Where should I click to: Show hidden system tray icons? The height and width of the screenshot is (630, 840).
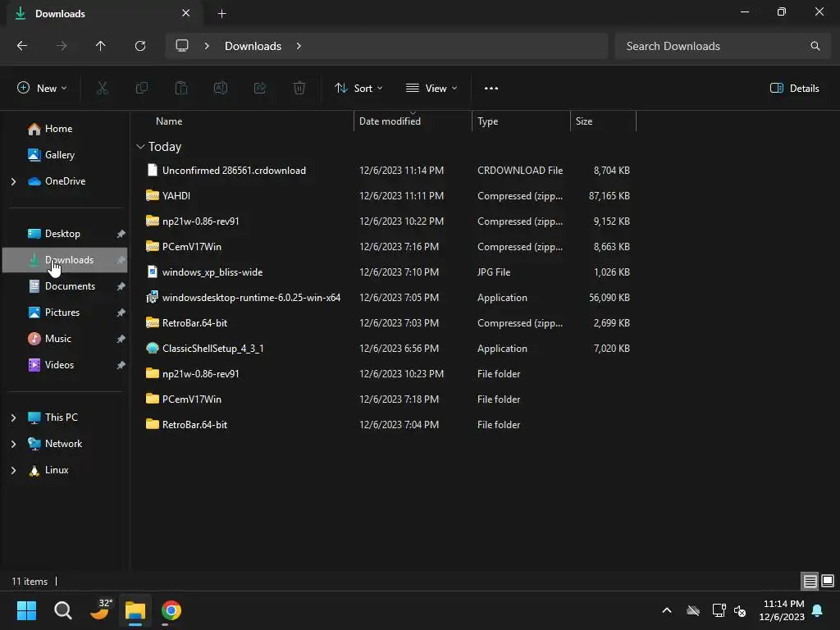coord(667,610)
